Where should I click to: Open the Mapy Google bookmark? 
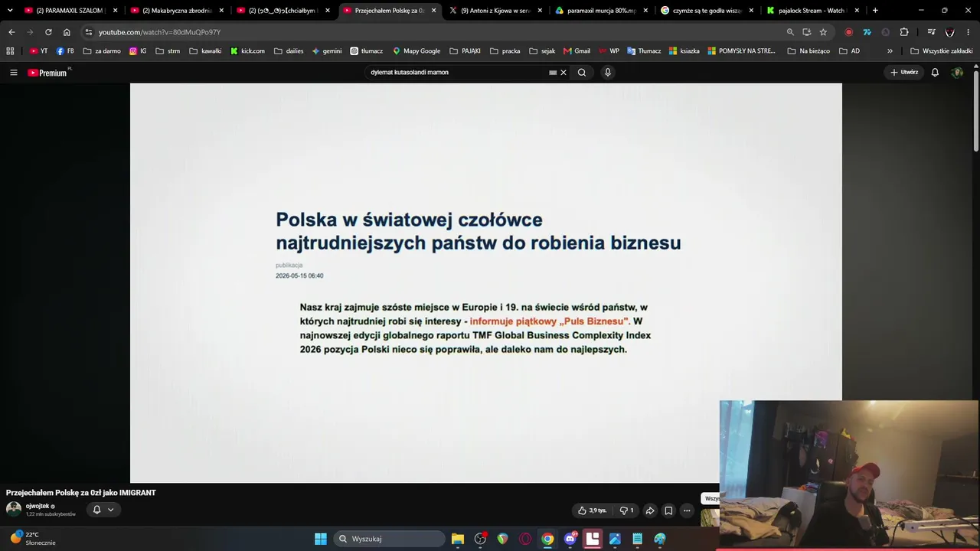click(416, 51)
